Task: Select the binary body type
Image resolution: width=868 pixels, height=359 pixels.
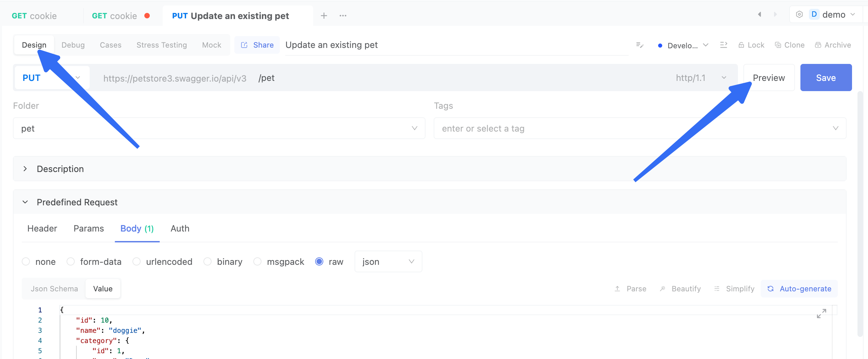Action: point(207,261)
